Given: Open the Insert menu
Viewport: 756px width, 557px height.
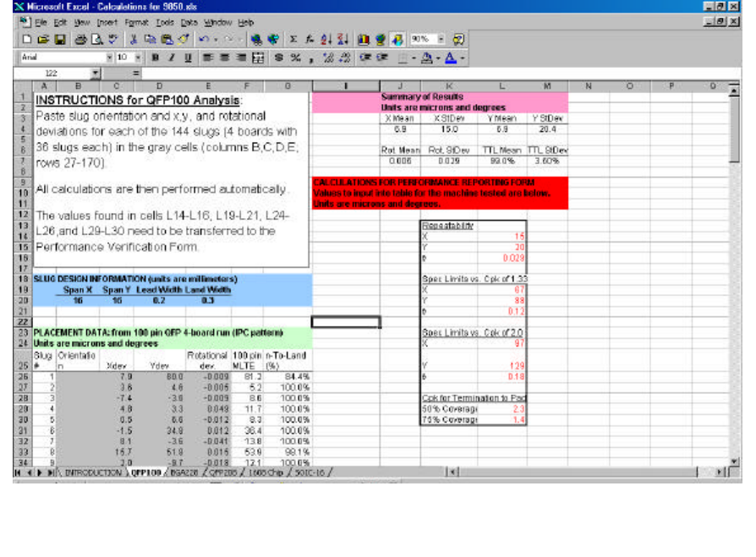Looking at the screenshot, I should coord(107,22).
